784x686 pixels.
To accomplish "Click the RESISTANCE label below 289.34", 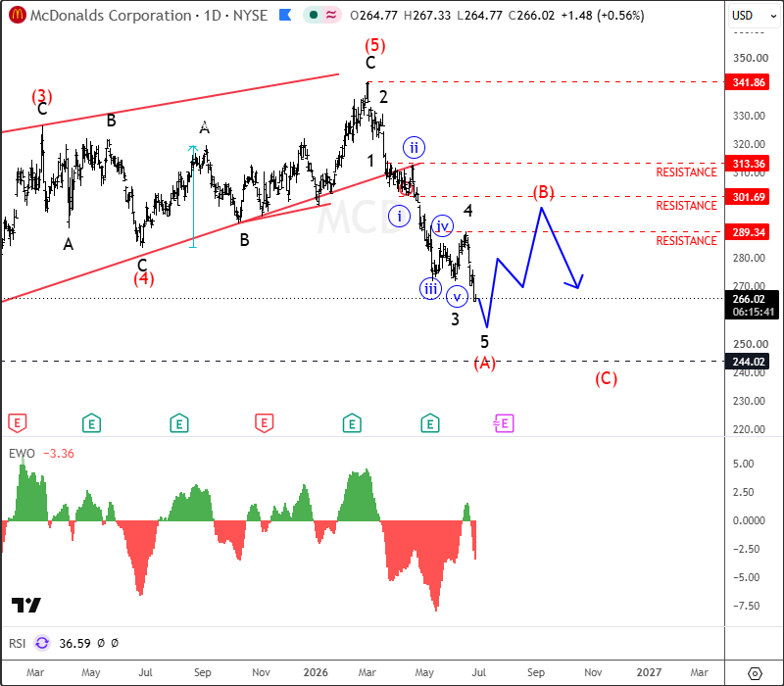I will [686, 241].
